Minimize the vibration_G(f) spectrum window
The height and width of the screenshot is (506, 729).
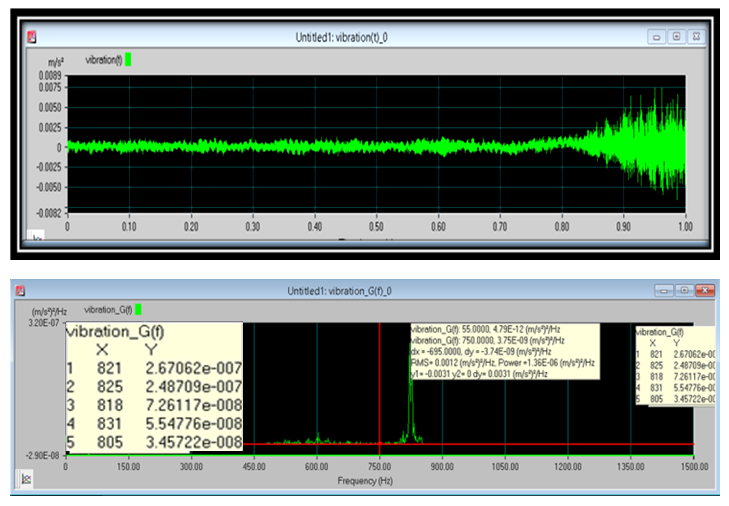[x=664, y=290]
